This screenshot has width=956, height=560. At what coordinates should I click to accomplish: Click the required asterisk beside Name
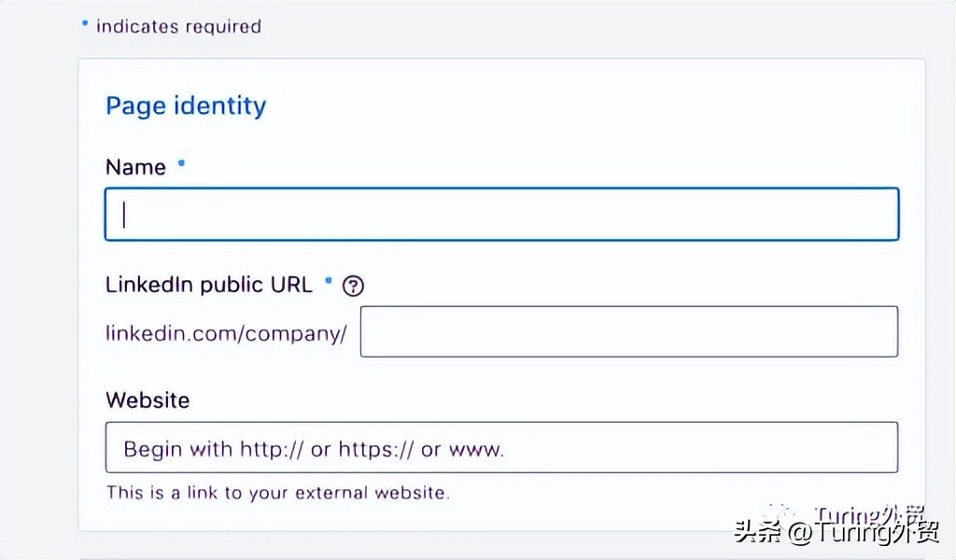181,164
